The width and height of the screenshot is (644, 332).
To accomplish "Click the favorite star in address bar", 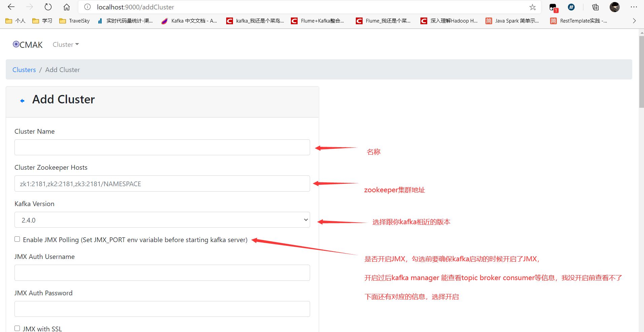I will click(532, 7).
